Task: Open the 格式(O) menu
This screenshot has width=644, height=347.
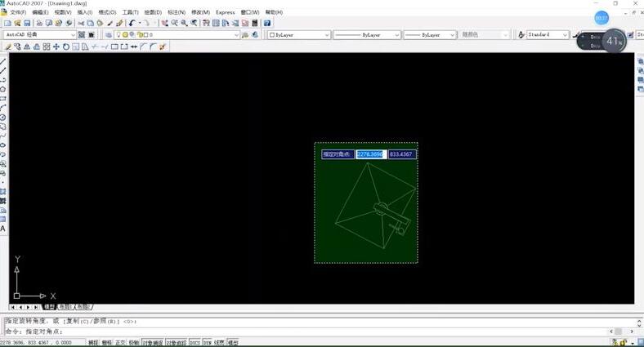Action: click(107, 12)
